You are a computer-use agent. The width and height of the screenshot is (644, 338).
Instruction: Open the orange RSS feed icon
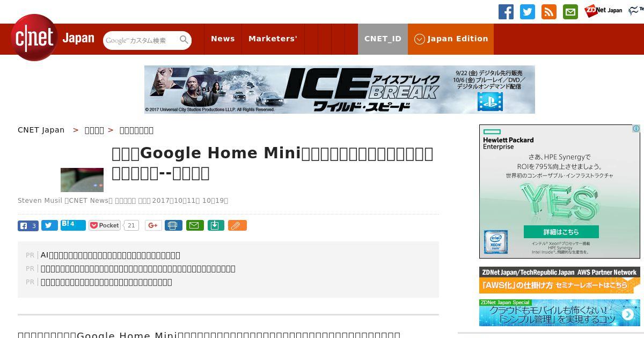(x=549, y=12)
